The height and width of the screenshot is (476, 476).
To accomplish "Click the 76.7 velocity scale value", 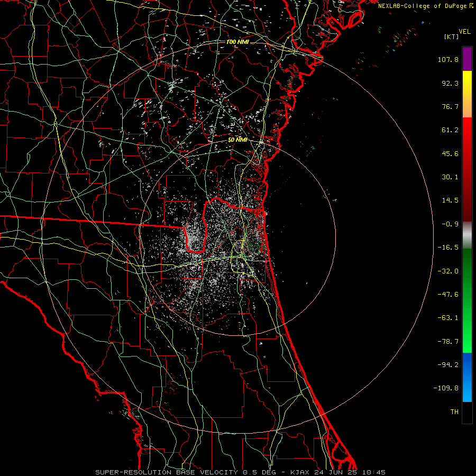I will [450, 106].
